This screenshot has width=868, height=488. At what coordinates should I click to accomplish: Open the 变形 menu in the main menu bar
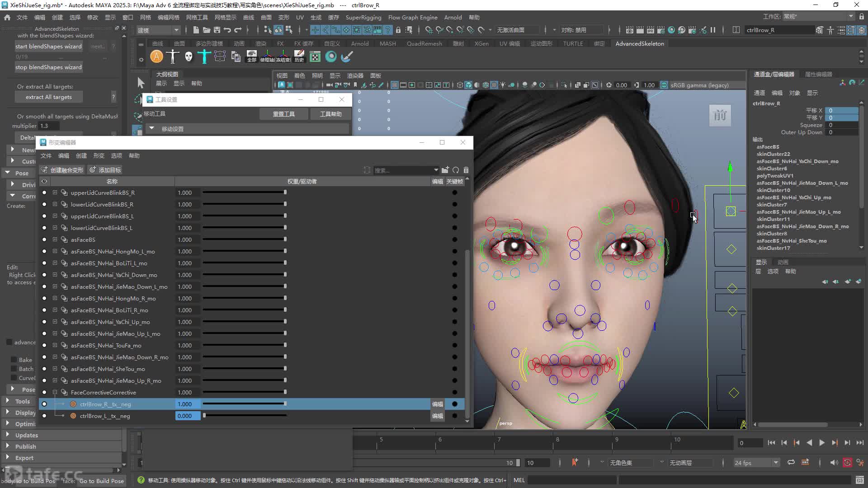[x=283, y=17]
